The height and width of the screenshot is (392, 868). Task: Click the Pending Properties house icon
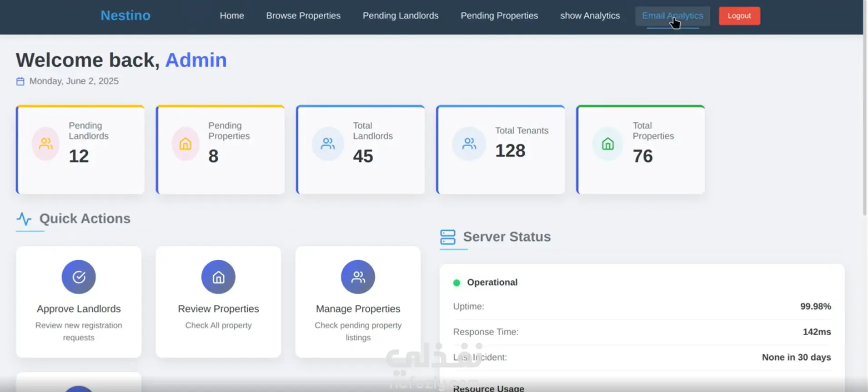tap(185, 144)
